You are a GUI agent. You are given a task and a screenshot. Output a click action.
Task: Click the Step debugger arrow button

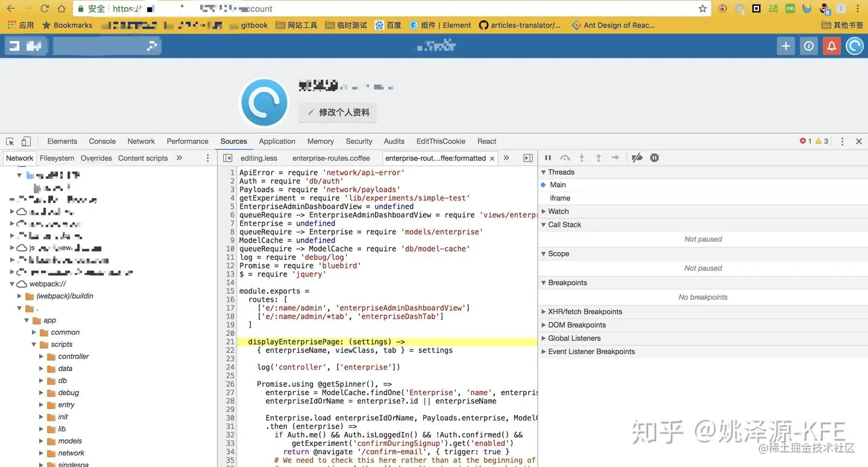615,158
